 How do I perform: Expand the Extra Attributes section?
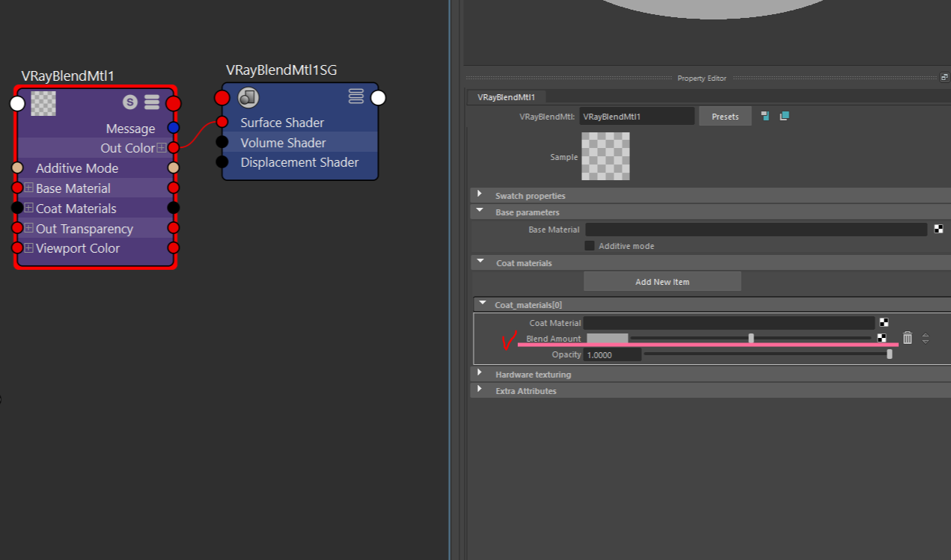pos(480,390)
